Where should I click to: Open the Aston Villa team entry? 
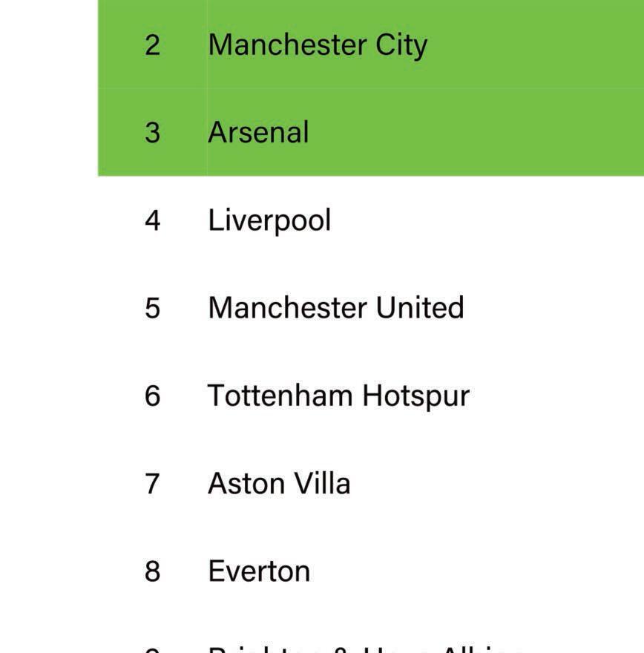[279, 483]
